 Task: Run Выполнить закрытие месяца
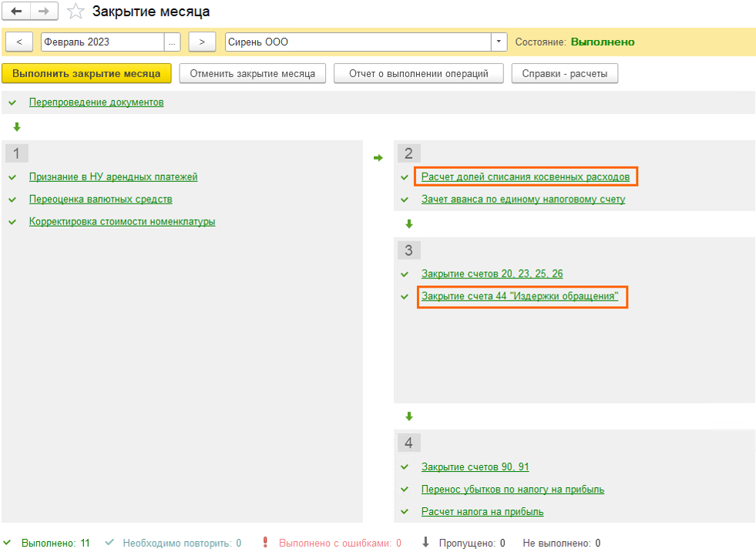(86, 73)
